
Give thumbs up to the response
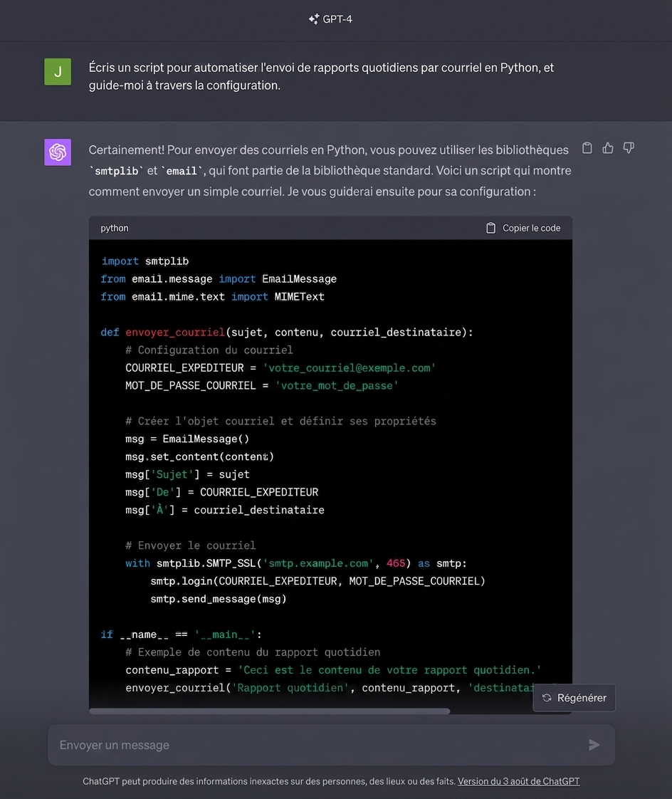[608, 148]
